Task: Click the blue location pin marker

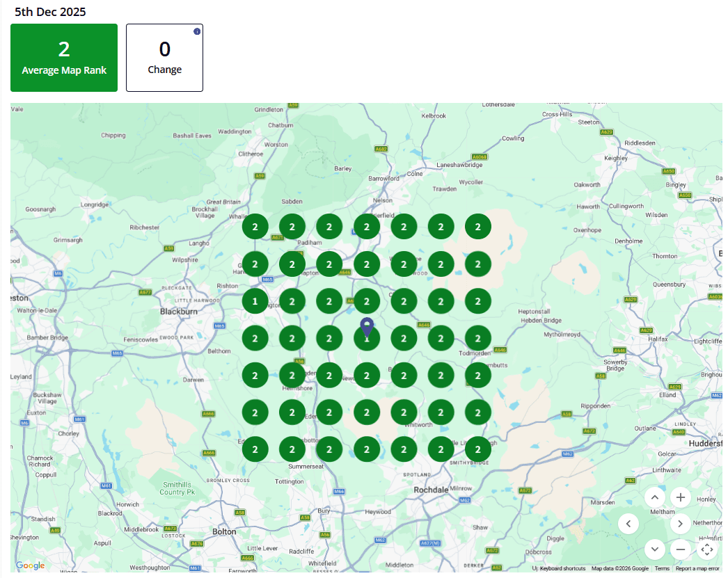Action: click(x=367, y=326)
